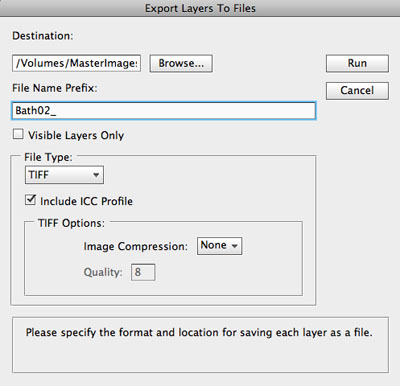Click the greyed-out Quality: label
Image resolution: width=400 pixels, height=386 pixels.
(103, 272)
